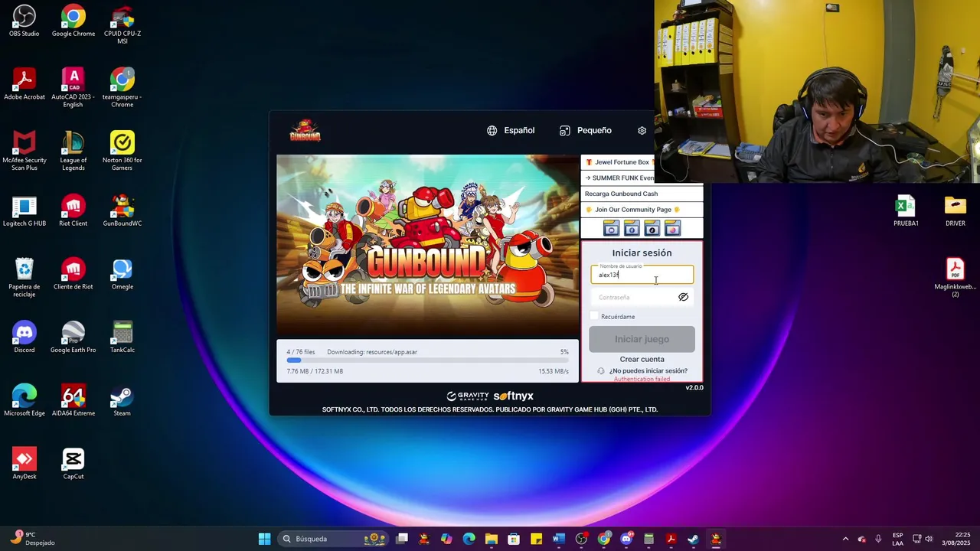
Task: Click the second community social icon
Action: pos(632,228)
